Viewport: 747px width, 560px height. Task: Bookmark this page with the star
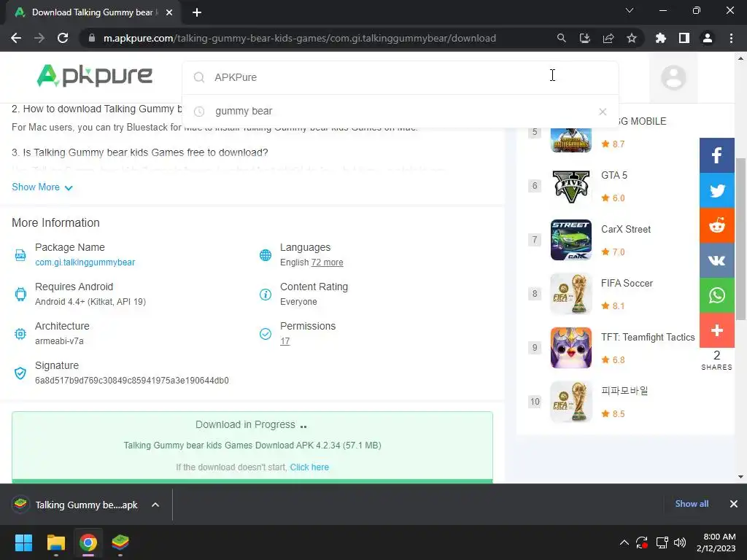(x=632, y=38)
